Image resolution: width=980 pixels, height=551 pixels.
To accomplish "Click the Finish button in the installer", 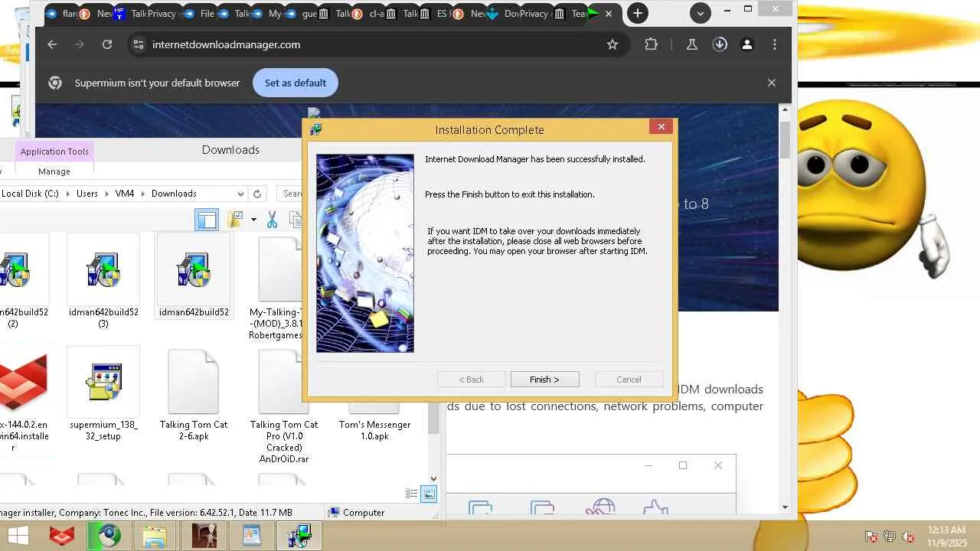I will coord(544,380).
